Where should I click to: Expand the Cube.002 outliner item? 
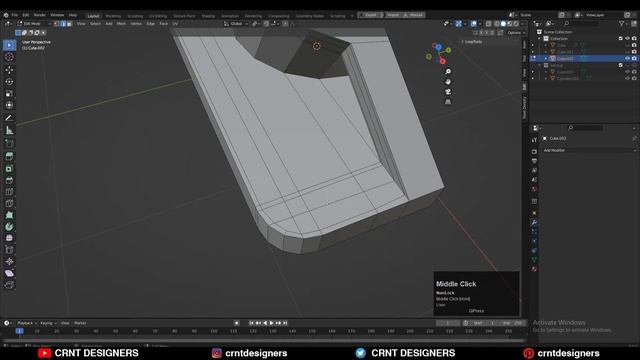[x=546, y=58]
